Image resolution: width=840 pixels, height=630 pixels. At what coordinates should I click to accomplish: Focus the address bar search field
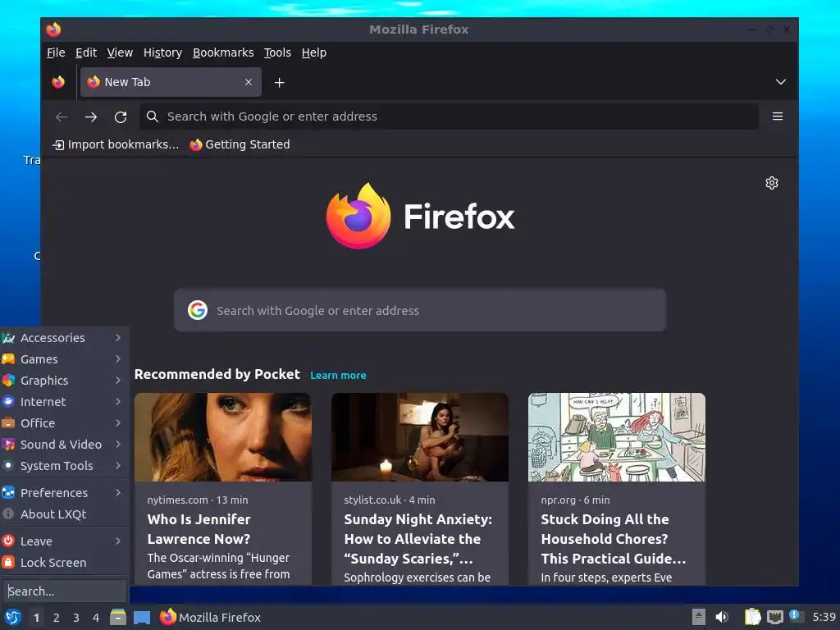[x=449, y=116]
